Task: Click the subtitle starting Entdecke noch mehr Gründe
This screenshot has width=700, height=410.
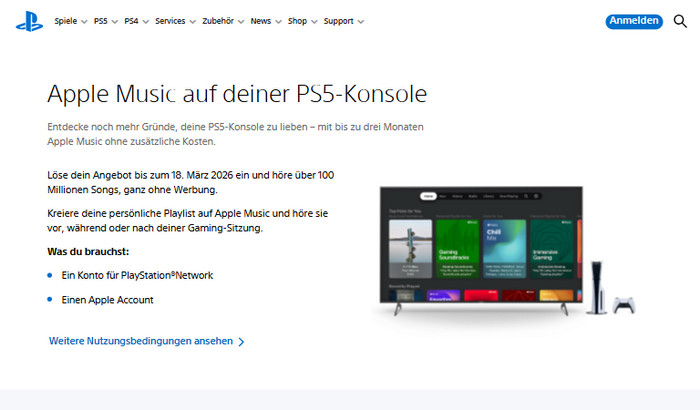Action: point(235,134)
